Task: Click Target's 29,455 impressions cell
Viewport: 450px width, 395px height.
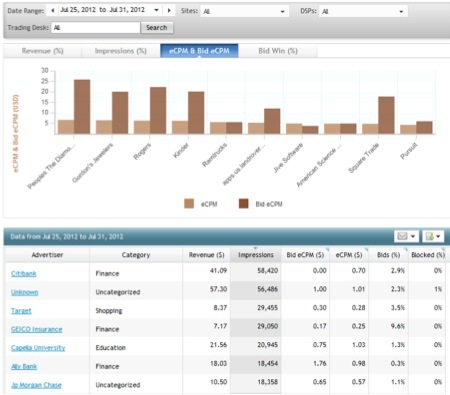Action: pos(256,308)
